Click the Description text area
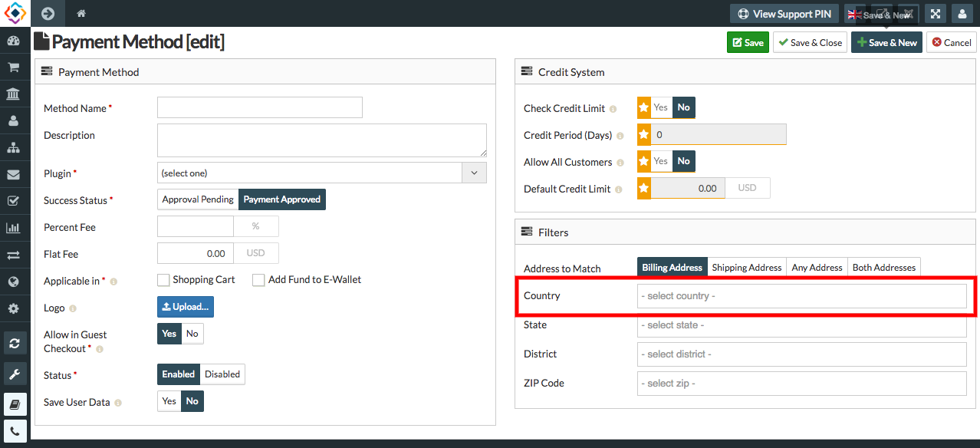Image resolution: width=980 pixels, height=448 pixels. pos(322,140)
